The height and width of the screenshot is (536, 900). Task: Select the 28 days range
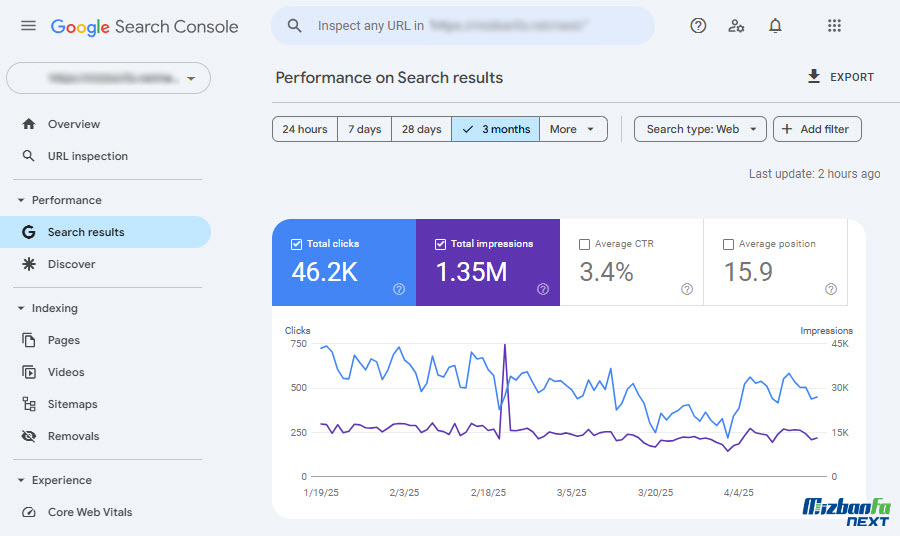[x=421, y=129]
